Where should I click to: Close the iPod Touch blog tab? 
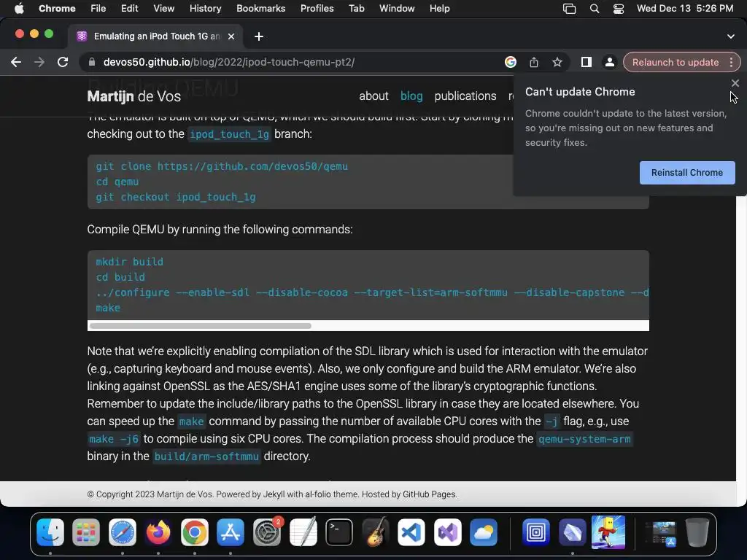coord(231,36)
